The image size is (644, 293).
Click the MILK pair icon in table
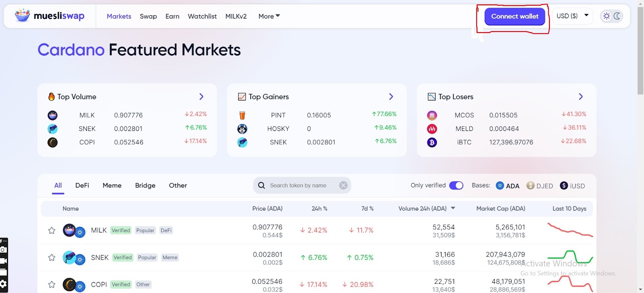[74, 231]
